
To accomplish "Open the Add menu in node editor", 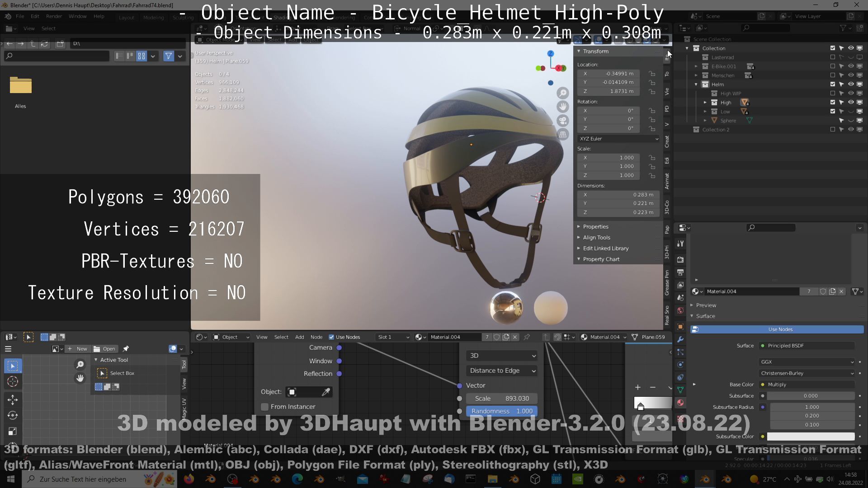I will pyautogui.click(x=299, y=337).
